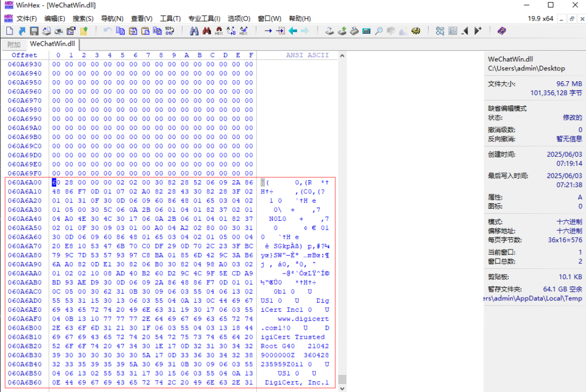Click the greyed Forward arrow icon

pyautogui.click(x=305, y=31)
